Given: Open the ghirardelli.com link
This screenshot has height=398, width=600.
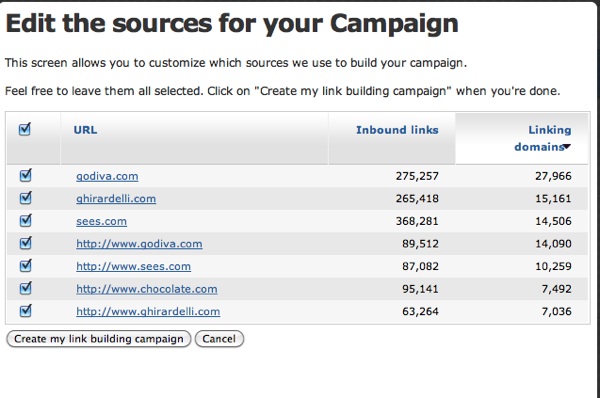Looking at the screenshot, I should (x=116, y=199).
